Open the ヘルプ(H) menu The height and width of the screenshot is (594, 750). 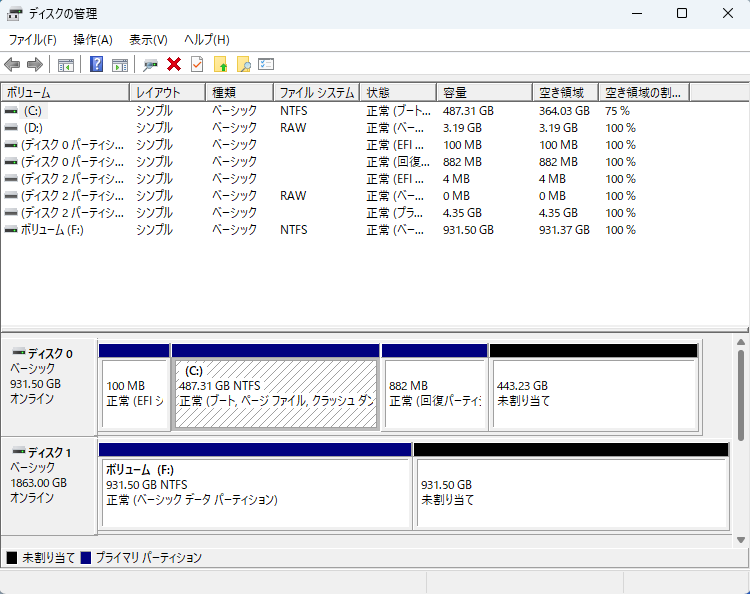[x=207, y=40]
